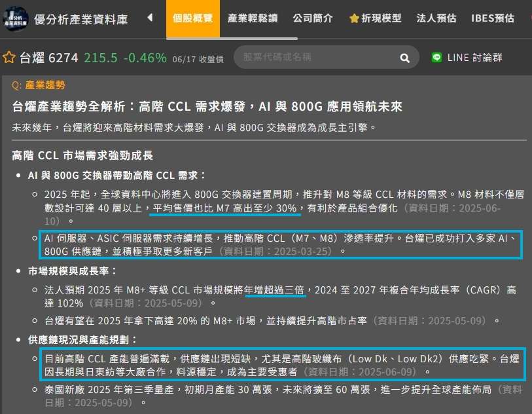Click the 06/17 收盤價 label

click(x=198, y=60)
